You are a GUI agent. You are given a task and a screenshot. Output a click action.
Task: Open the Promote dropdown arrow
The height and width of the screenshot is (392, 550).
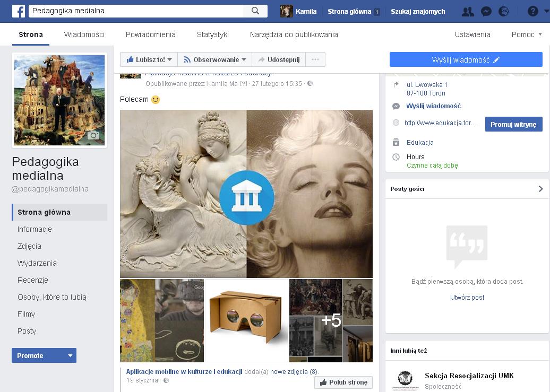tap(70, 355)
